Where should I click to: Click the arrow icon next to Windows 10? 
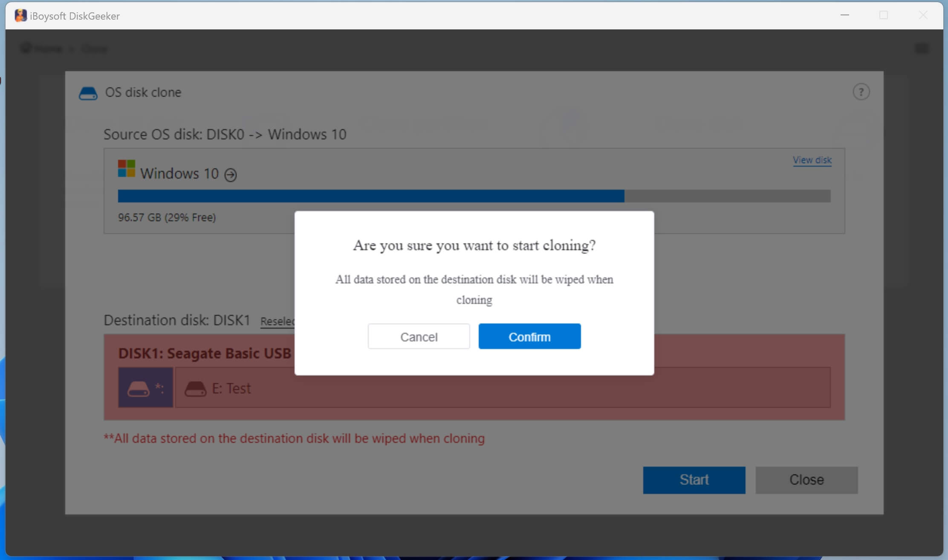coord(231,175)
